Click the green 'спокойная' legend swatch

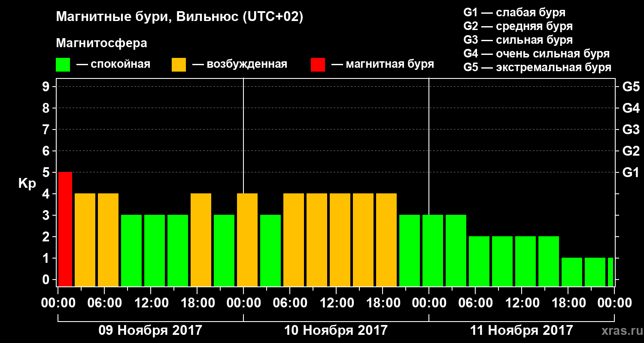coord(63,65)
